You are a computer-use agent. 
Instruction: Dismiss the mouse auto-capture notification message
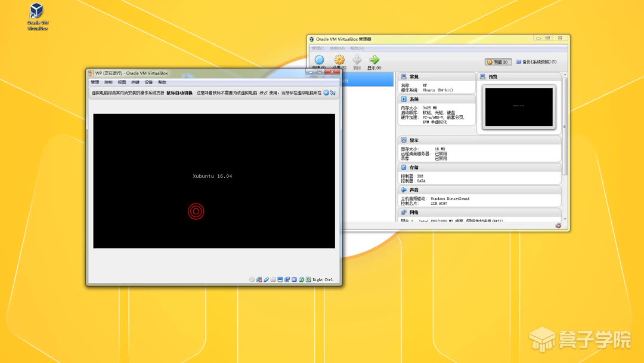coord(333,93)
